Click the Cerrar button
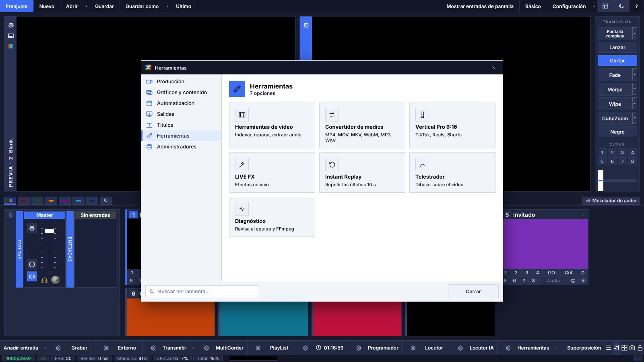Screen dimensions: 644x362 tap(473, 291)
